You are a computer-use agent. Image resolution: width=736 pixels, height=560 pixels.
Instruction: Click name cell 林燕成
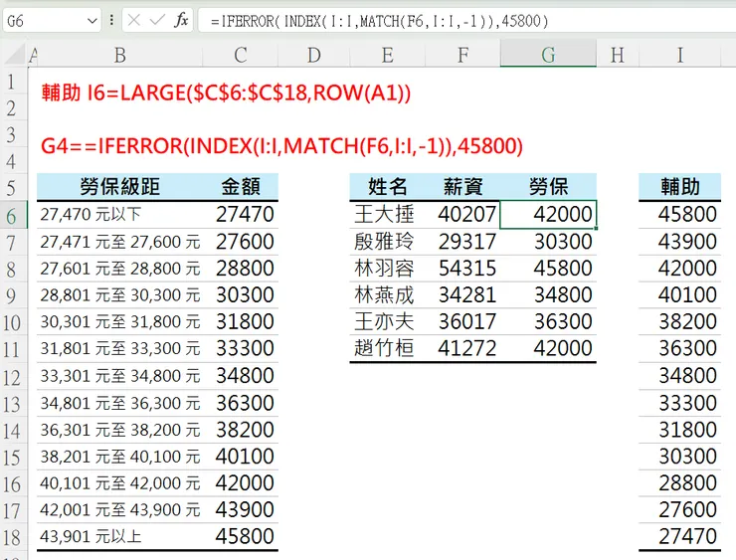[x=388, y=295]
